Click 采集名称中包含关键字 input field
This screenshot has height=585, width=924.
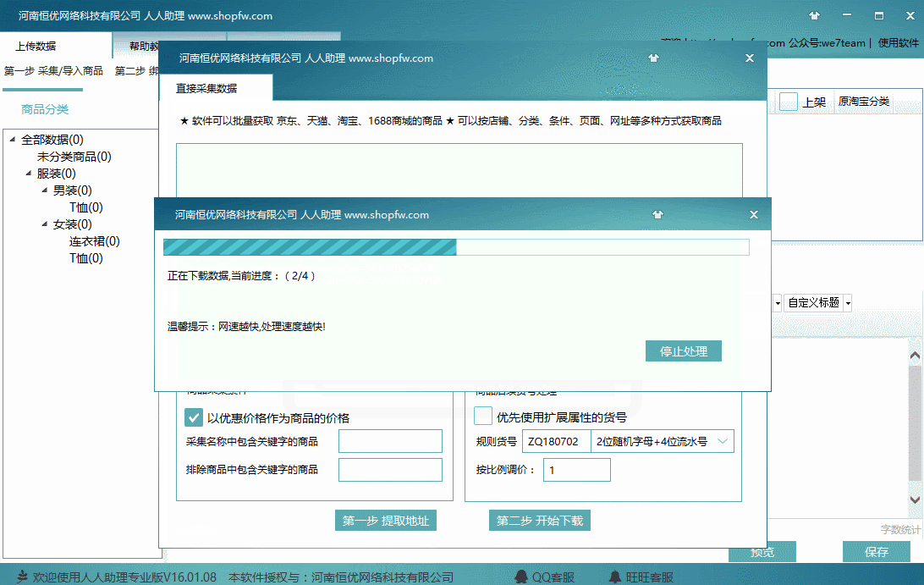390,441
